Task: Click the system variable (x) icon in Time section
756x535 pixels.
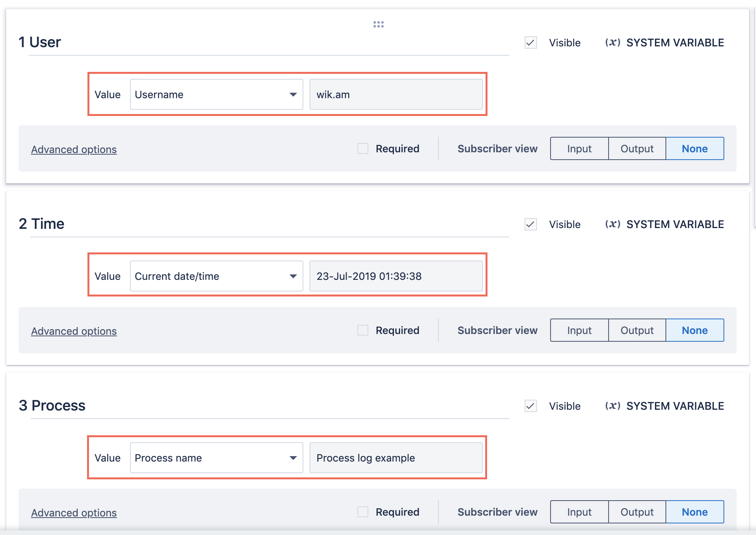Action: point(612,224)
